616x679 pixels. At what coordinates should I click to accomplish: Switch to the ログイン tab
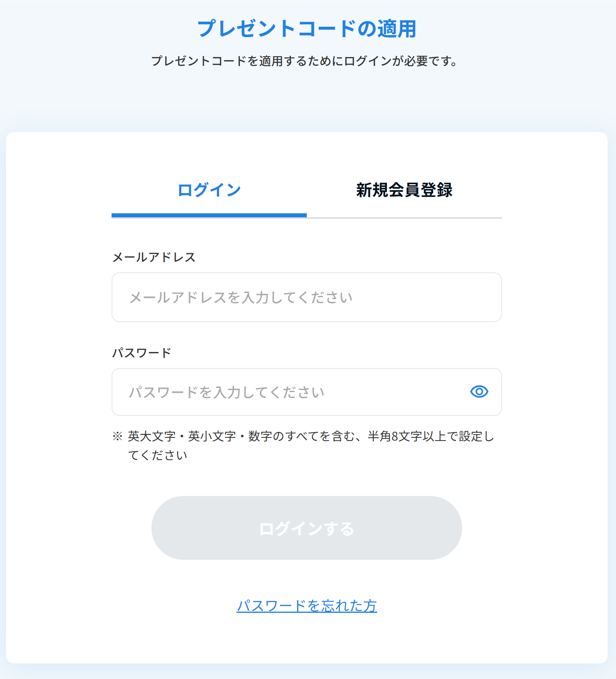(x=209, y=190)
